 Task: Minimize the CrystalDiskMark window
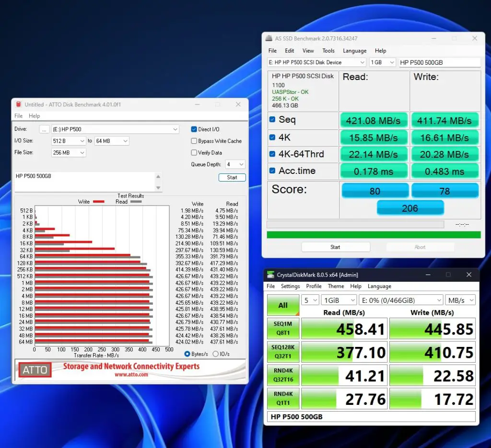coord(428,275)
